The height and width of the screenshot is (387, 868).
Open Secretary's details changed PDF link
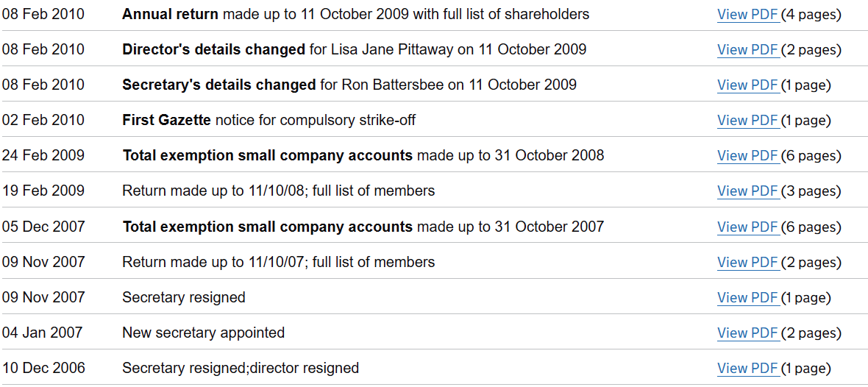click(748, 85)
